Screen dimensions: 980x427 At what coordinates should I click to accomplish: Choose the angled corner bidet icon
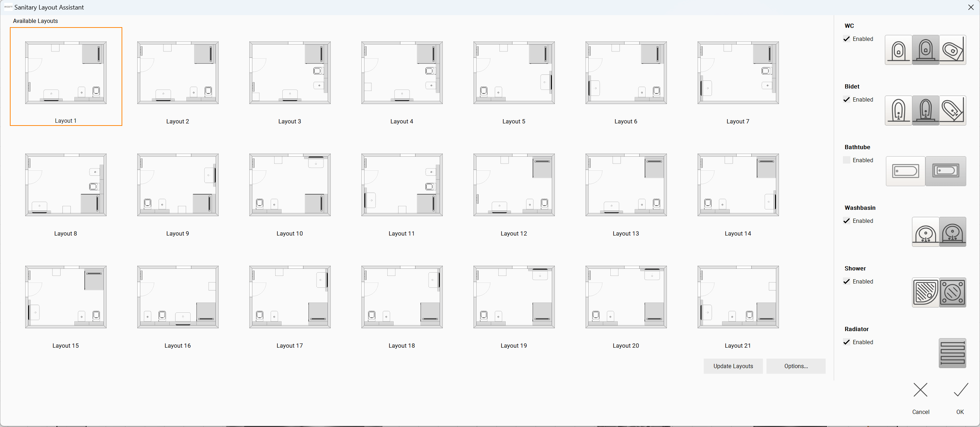(953, 110)
